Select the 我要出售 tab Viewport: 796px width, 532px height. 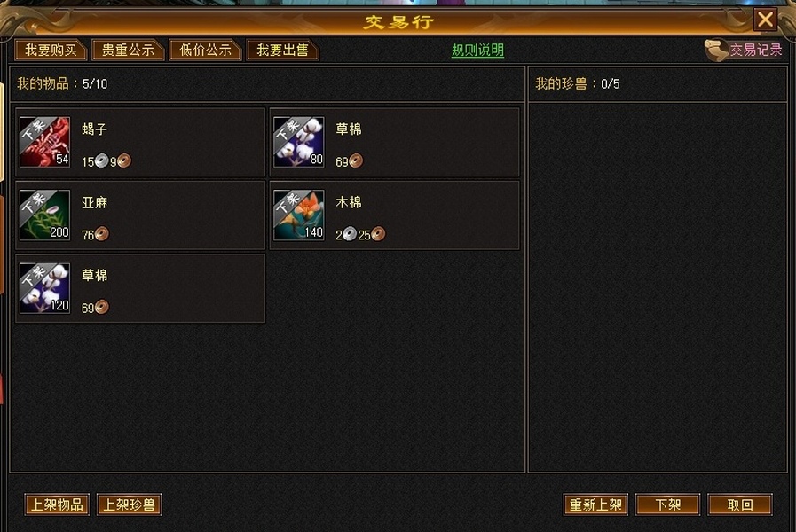[282, 50]
